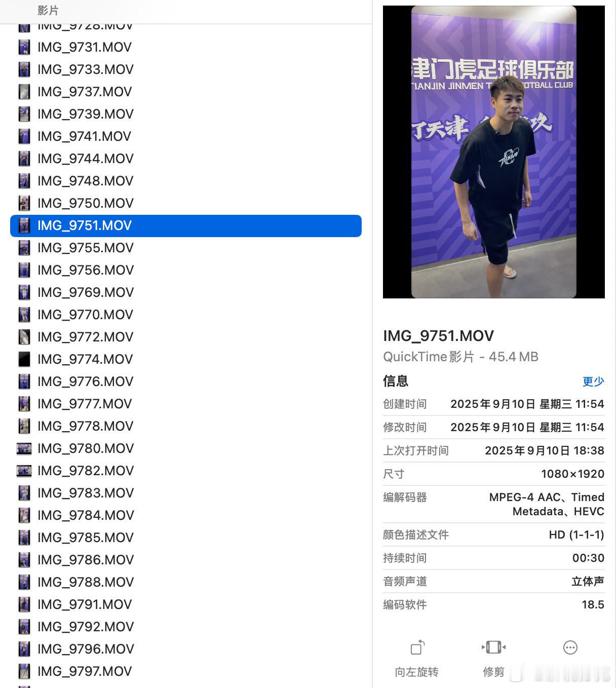The width and height of the screenshot is (616, 688).
Task: Click the file icon of selected IMG_9751.MOV
Action: click(24, 225)
